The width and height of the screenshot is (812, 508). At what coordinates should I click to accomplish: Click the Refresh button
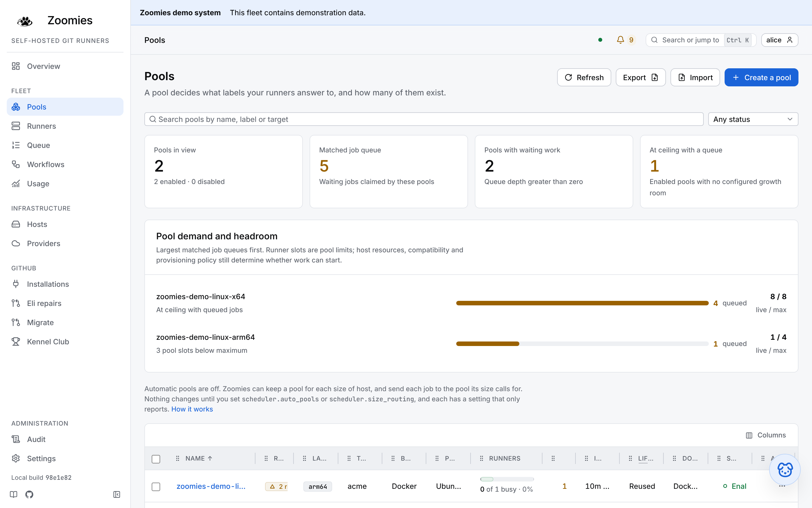pos(584,77)
